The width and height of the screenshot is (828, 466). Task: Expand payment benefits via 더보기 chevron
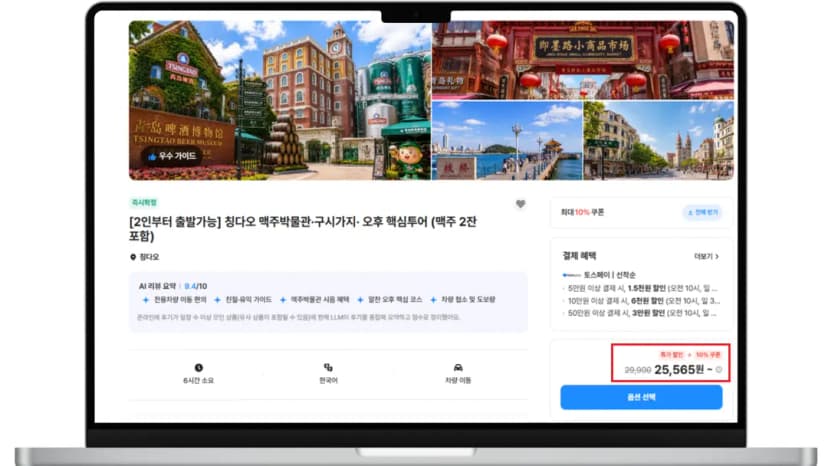click(x=707, y=256)
